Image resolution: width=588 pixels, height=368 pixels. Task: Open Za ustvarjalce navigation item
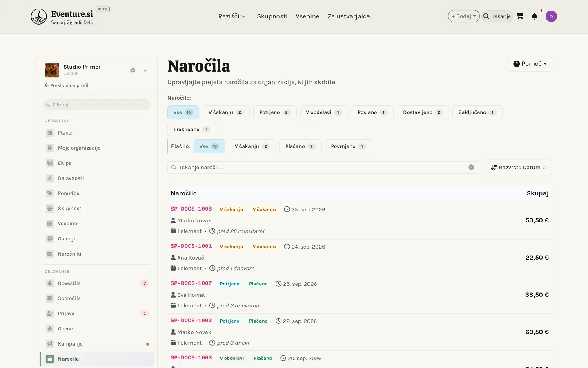click(x=349, y=16)
